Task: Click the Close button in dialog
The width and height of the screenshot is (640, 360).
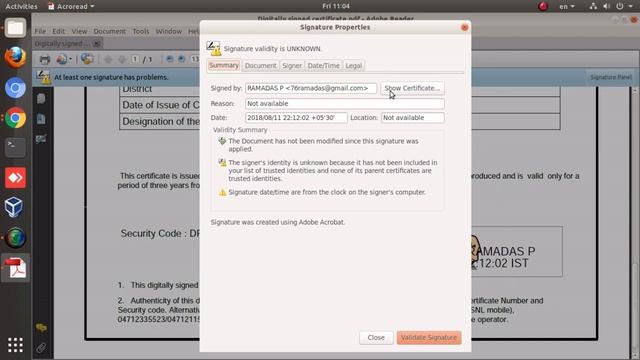Action: [x=376, y=338]
